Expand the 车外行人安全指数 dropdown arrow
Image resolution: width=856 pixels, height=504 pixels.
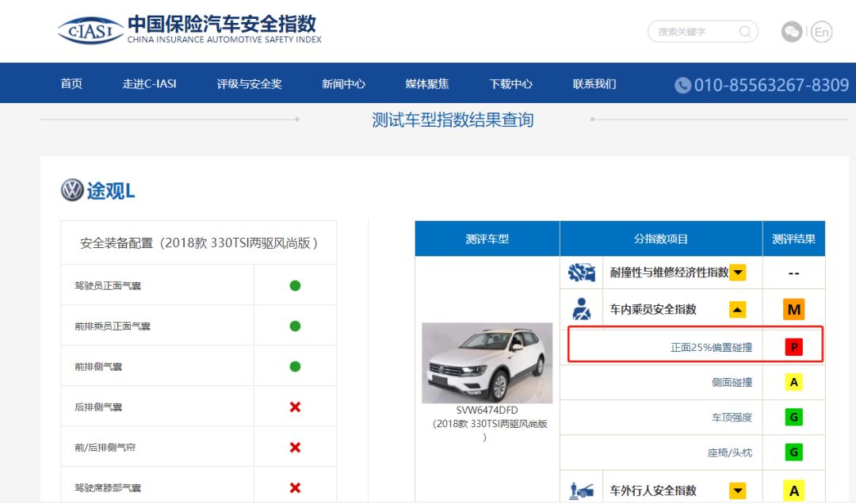tap(738, 491)
